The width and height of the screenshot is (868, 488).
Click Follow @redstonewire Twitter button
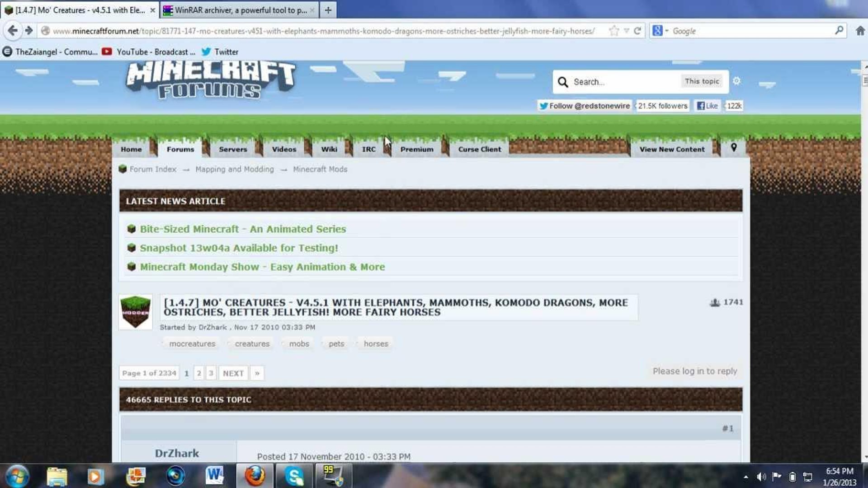[x=585, y=106]
